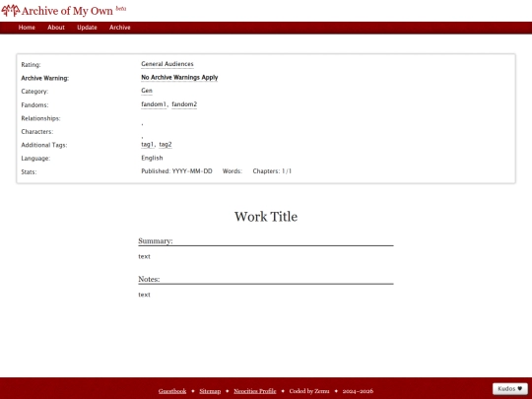The image size is (532, 399).
Task: Click the English language value
Action: pyautogui.click(x=152, y=158)
